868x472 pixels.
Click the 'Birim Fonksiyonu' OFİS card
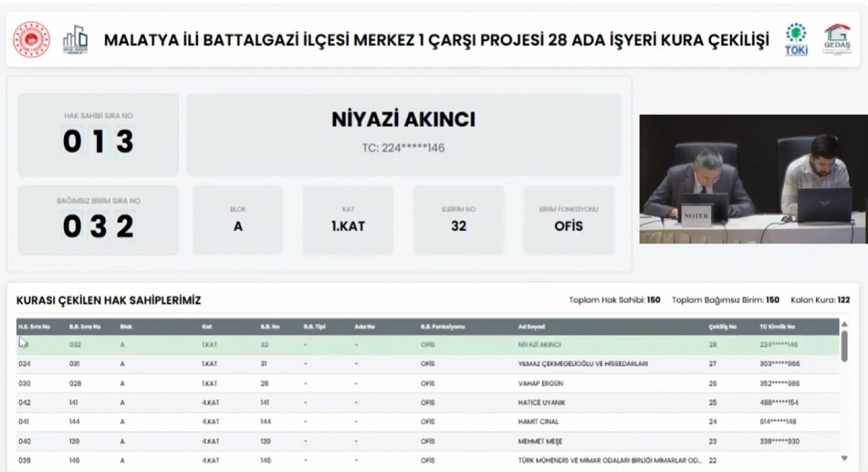click(x=568, y=220)
